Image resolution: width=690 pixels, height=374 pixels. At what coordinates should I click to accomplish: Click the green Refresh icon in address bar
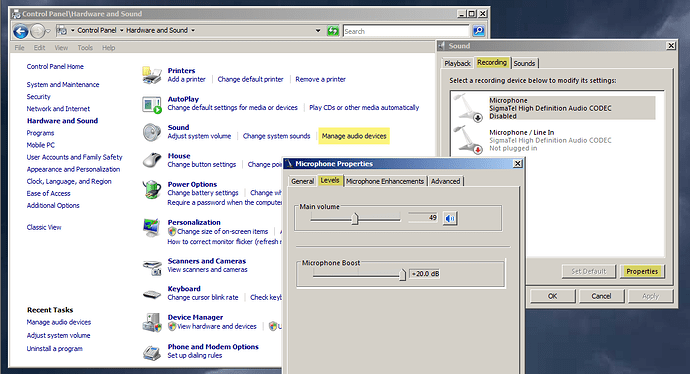coord(333,31)
